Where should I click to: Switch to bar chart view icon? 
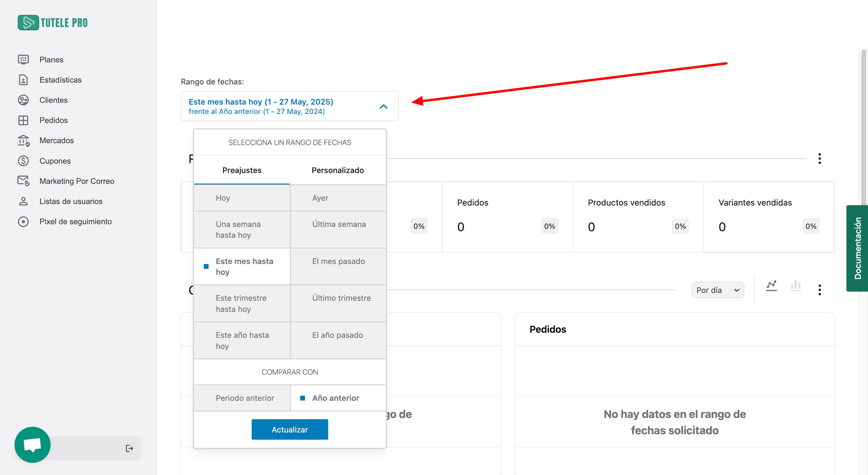pyautogui.click(x=796, y=286)
